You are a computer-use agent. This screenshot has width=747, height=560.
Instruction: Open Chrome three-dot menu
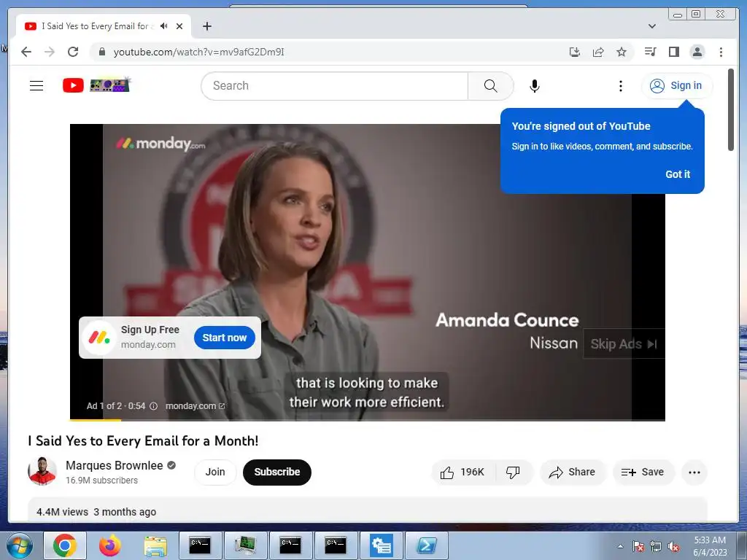point(721,52)
